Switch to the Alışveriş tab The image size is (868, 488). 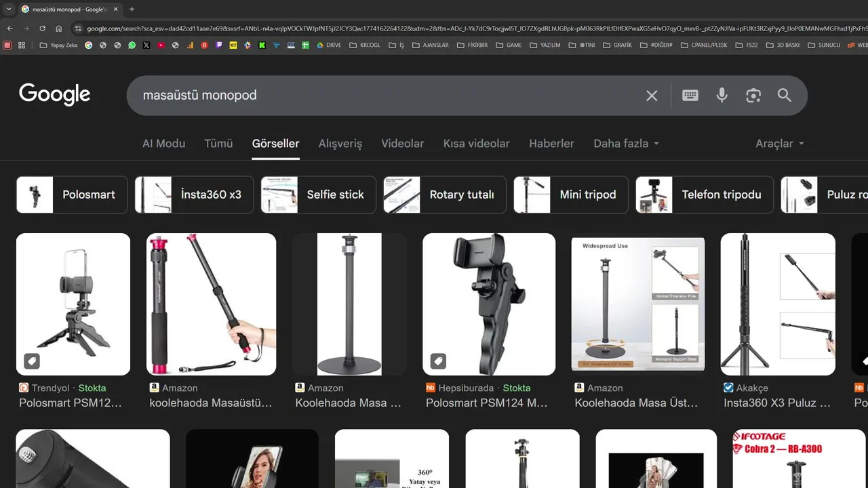pyautogui.click(x=340, y=144)
